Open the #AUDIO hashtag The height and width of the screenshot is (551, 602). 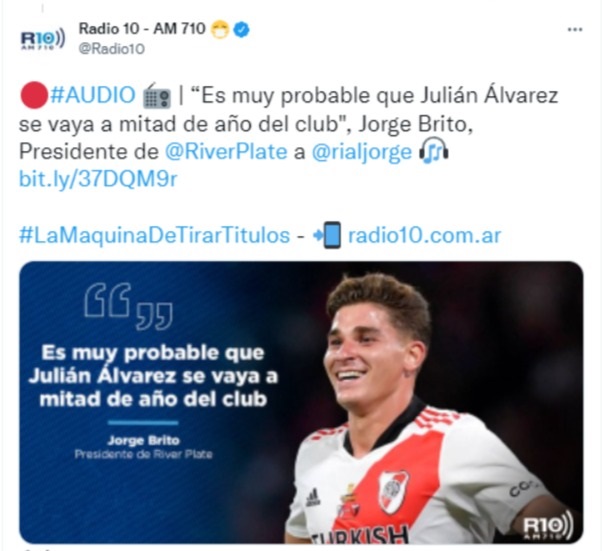[x=93, y=95]
